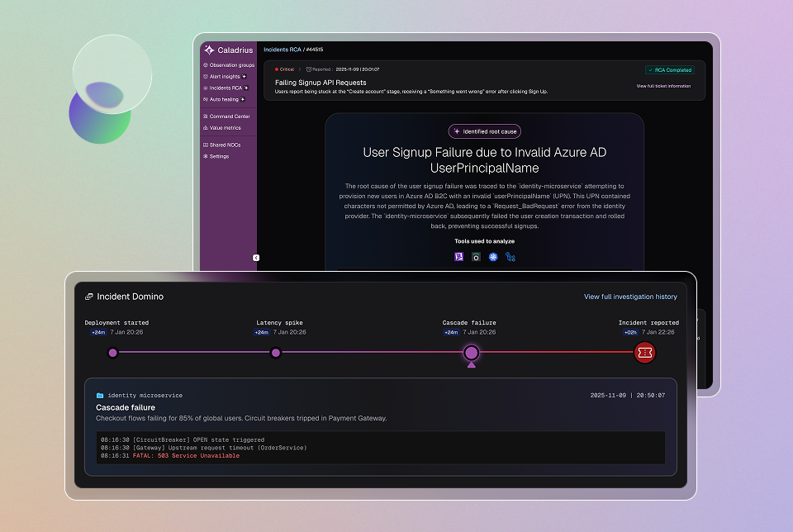
Task: Collapse the sidebar with the arrow button
Action: pos(256,258)
